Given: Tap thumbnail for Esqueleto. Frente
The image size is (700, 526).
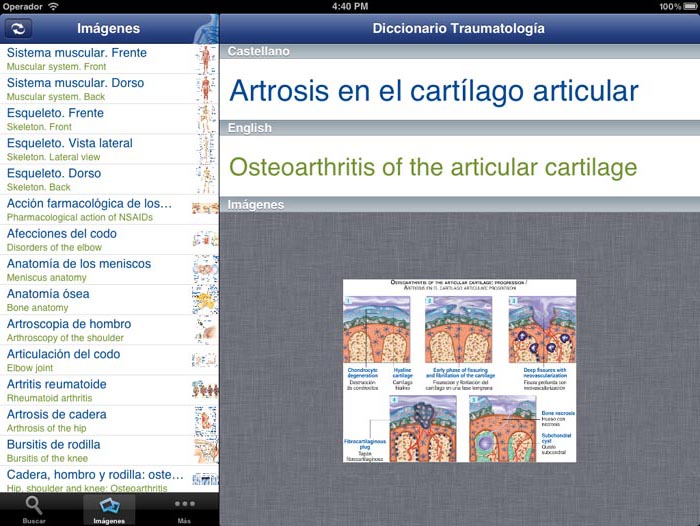Looking at the screenshot, I should 205,119.
